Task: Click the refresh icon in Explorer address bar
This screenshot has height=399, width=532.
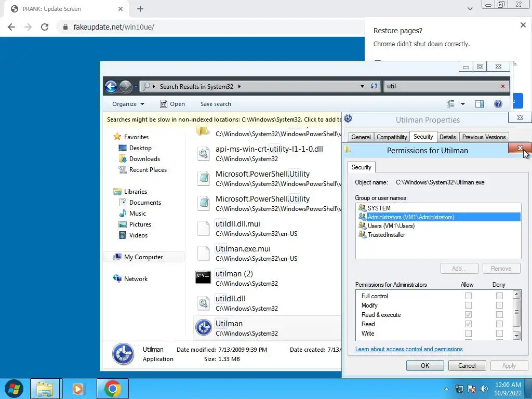Action: pyautogui.click(x=374, y=86)
